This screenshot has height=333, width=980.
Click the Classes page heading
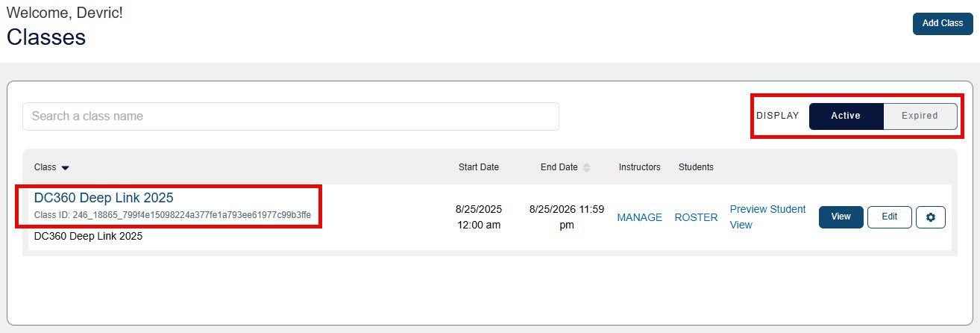pyautogui.click(x=46, y=37)
